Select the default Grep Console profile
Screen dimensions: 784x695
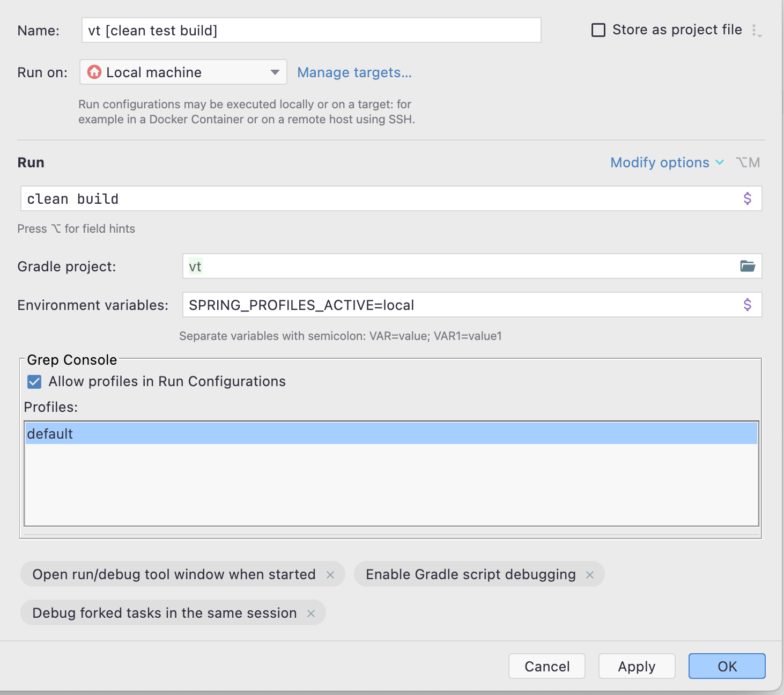(x=391, y=433)
